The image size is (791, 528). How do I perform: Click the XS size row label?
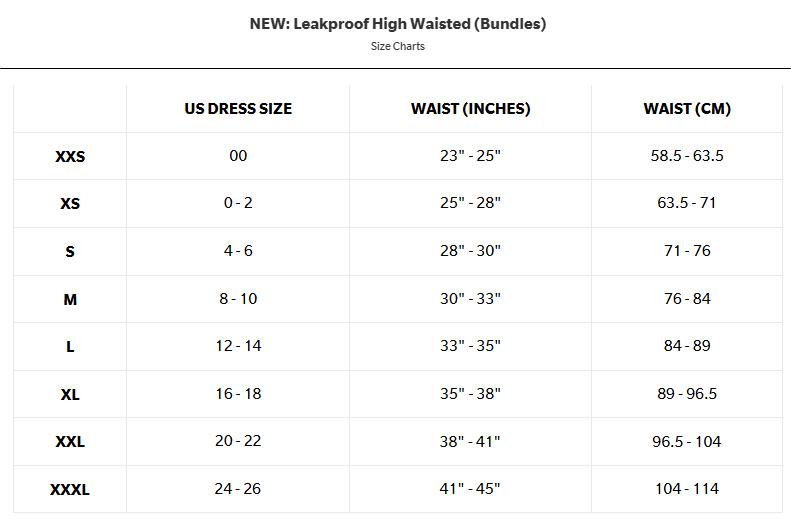pyautogui.click(x=70, y=204)
